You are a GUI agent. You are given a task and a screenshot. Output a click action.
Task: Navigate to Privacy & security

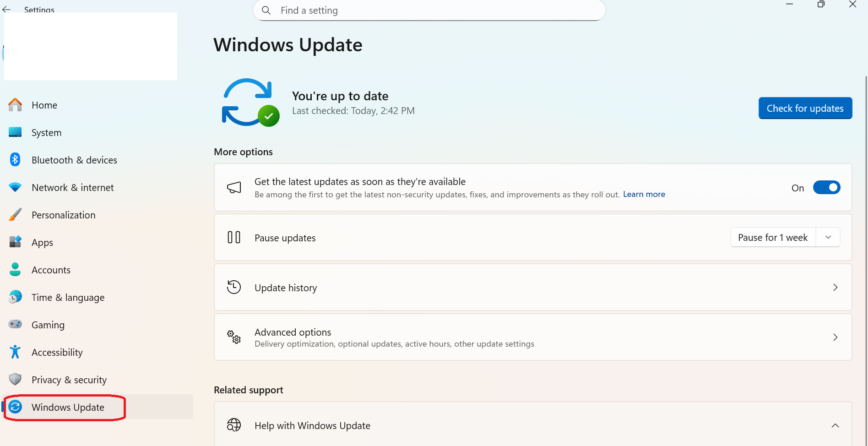coord(98,380)
